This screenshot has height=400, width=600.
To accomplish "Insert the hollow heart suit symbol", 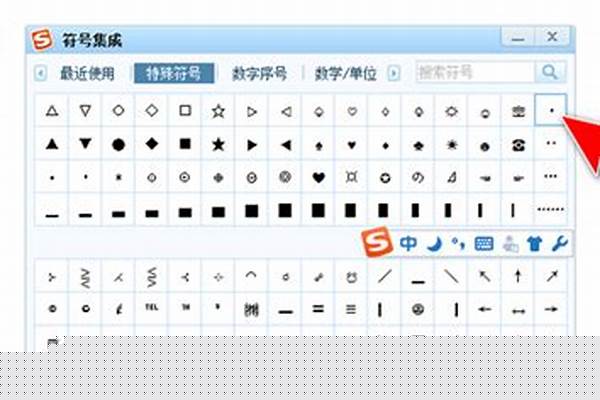I will tap(352, 111).
